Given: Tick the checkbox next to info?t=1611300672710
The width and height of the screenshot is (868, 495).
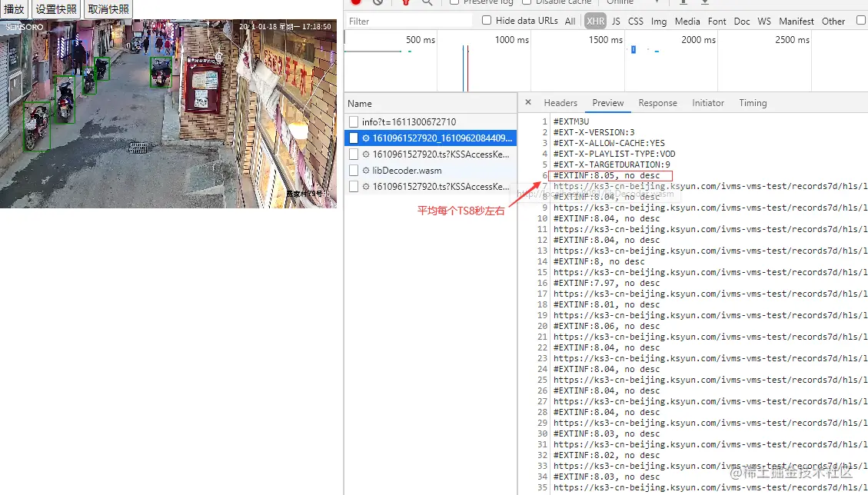Looking at the screenshot, I should pyautogui.click(x=353, y=121).
